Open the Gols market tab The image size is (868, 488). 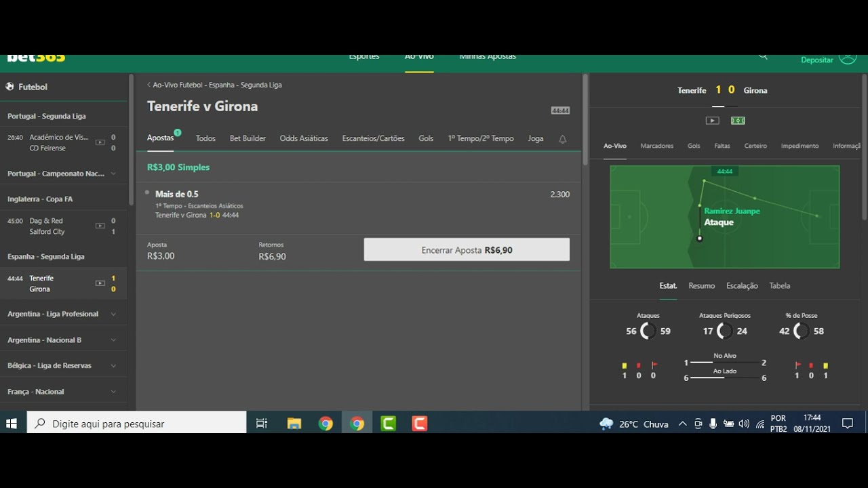(x=426, y=138)
